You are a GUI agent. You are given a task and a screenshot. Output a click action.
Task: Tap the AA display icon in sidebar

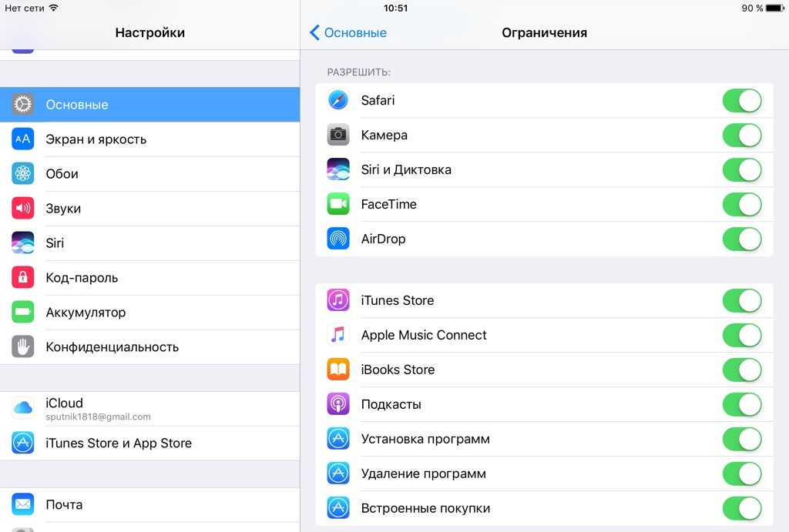pyautogui.click(x=22, y=139)
